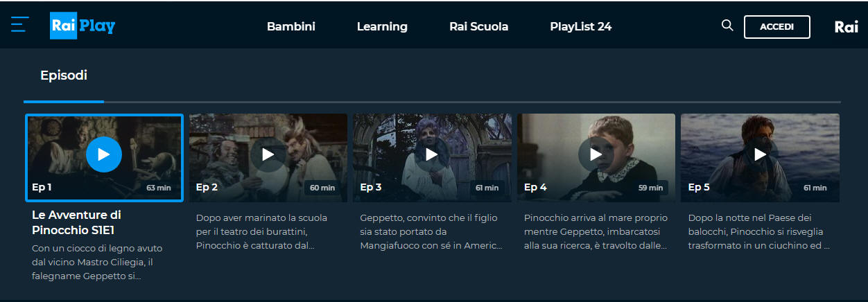Open Ep 5 description about Paese dei balocchi
This screenshot has width=868, height=302.
759,231
